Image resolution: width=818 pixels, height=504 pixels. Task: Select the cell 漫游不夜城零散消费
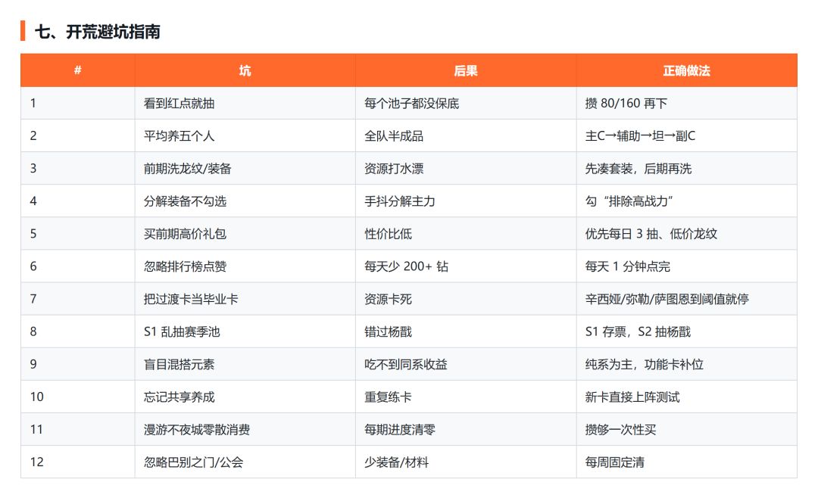(x=245, y=430)
